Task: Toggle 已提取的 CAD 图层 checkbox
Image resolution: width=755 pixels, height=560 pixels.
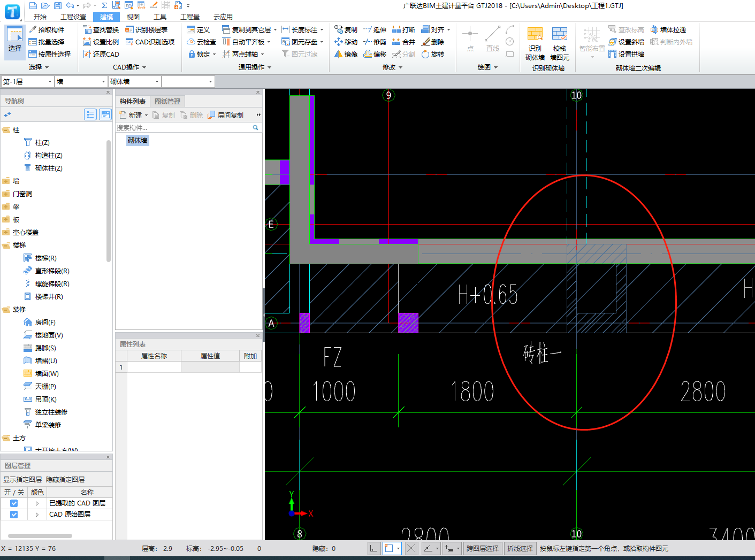Action: 14,503
